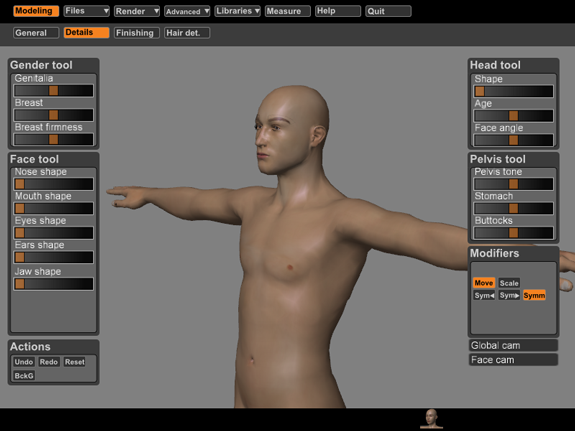575x431 pixels.
Task: Click the BckG background button
Action: click(24, 376)
